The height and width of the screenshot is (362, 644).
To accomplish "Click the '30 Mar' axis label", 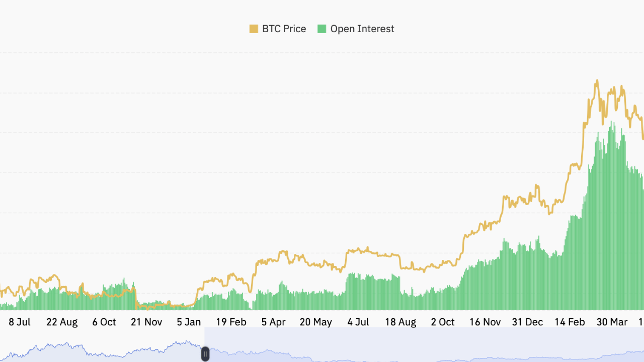I will [612, 322].
